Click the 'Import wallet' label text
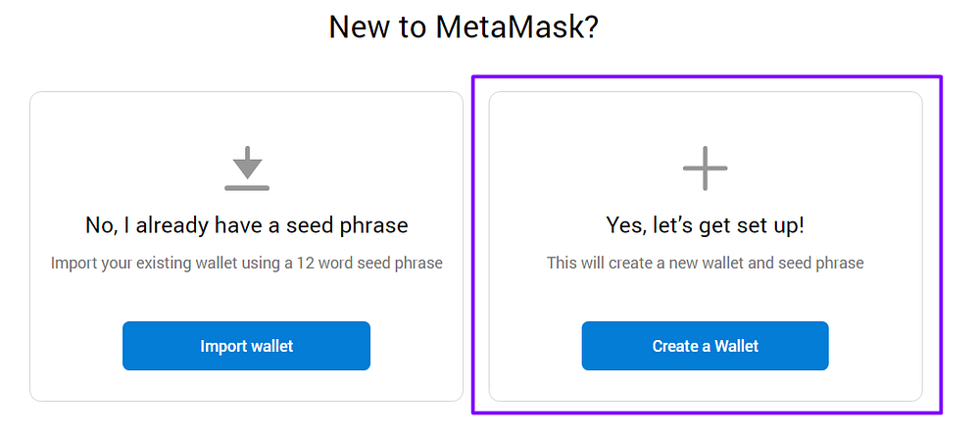980x435 pixels. tap(246, 346)
